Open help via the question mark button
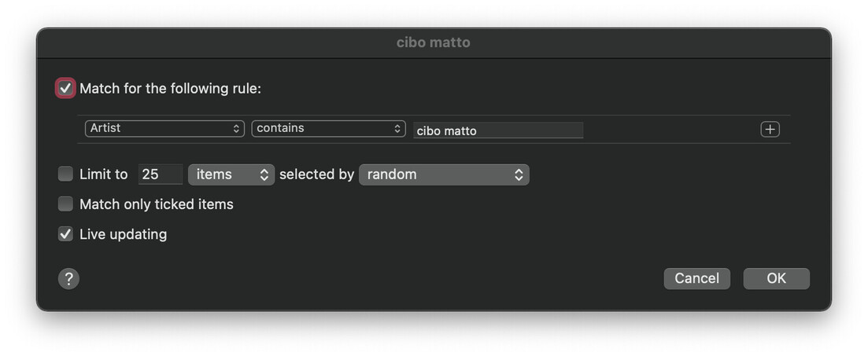The height and width of the screenshot is (356, 868). tap(68, 278)
